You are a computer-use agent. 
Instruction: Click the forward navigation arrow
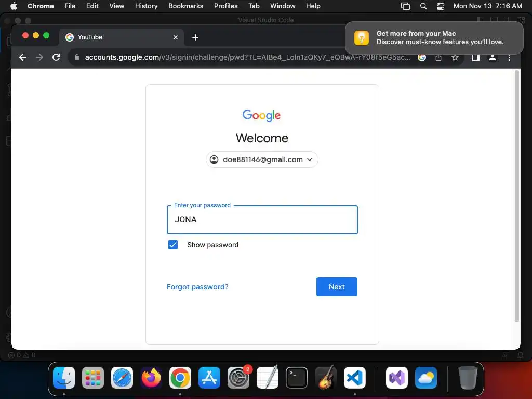tap(39, 57)
